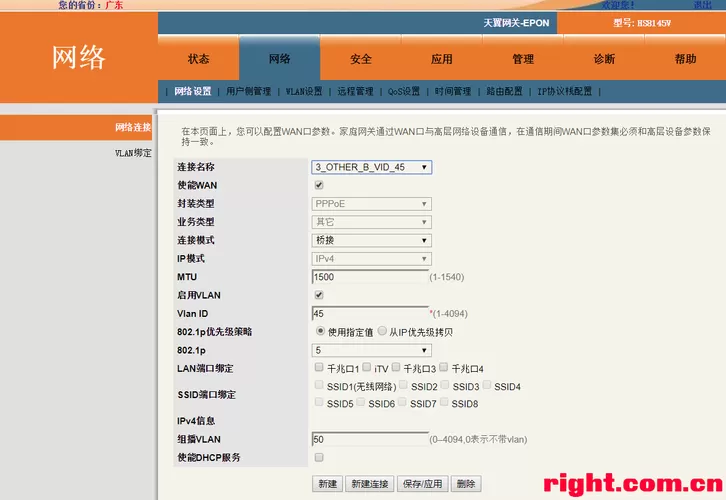This screenshot has height=500, width=726.
Task: Click the 退出 logout link
Action: tap(702, 5)
